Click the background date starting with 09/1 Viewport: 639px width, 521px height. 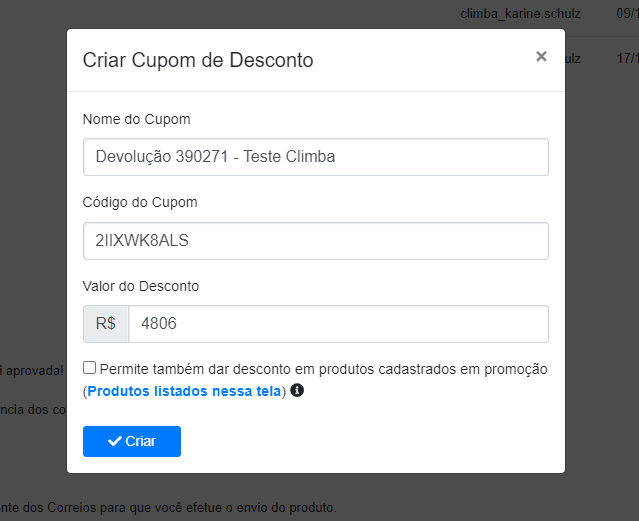coord(628,13)
